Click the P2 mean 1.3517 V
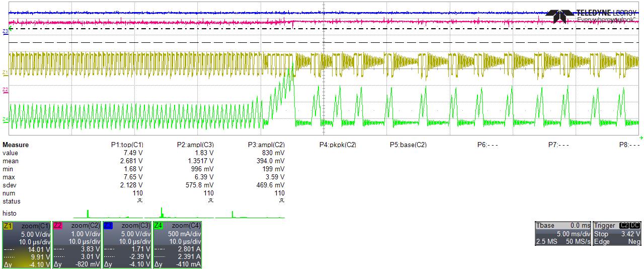The height and width of the screenshot is (269, 644). click(x=200, y=161)
